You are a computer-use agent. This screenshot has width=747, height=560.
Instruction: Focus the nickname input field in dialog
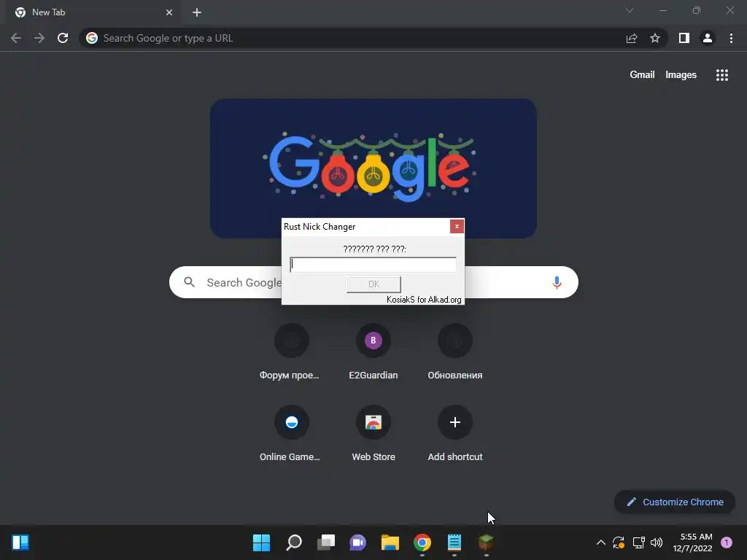(373, 265)
